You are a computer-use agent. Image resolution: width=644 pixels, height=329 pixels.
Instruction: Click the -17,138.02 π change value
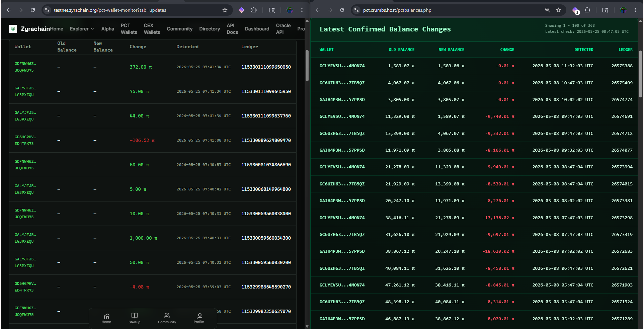(x=499, y=218)
